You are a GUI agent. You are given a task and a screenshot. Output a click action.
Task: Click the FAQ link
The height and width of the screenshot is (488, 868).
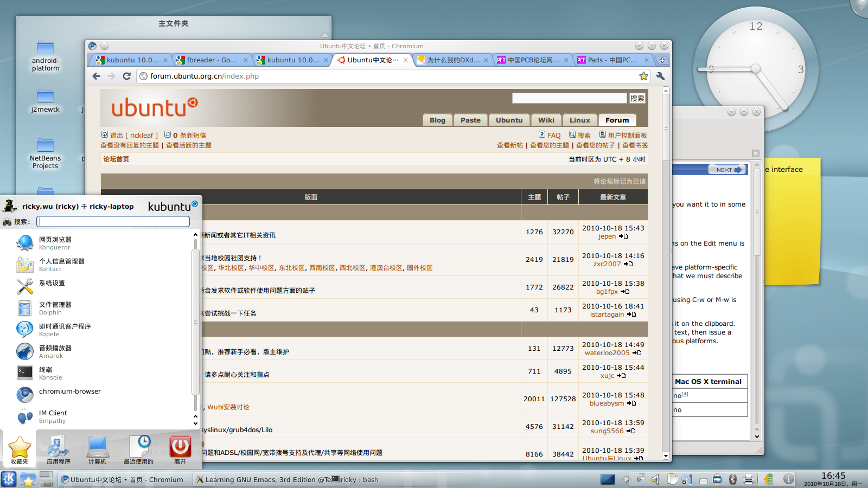(x=553, y=135)
